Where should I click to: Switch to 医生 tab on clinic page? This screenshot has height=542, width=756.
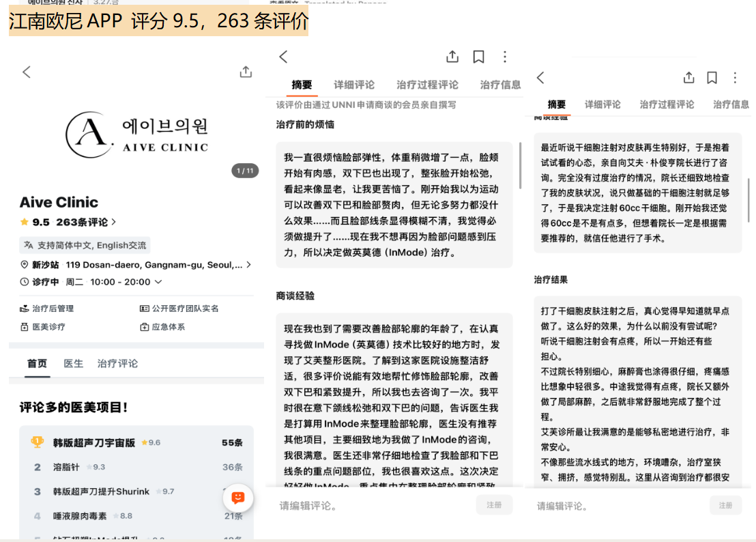tap(73, 364)
